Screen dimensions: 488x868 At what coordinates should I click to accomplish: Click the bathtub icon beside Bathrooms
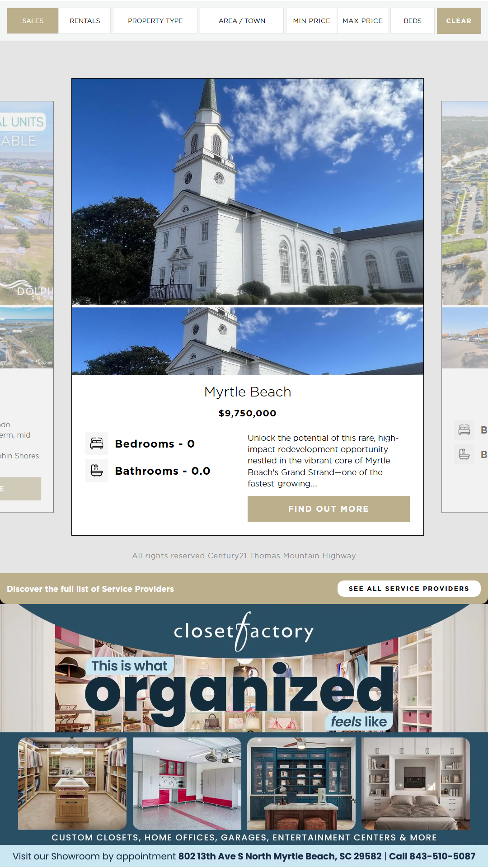tap(97, 471)
